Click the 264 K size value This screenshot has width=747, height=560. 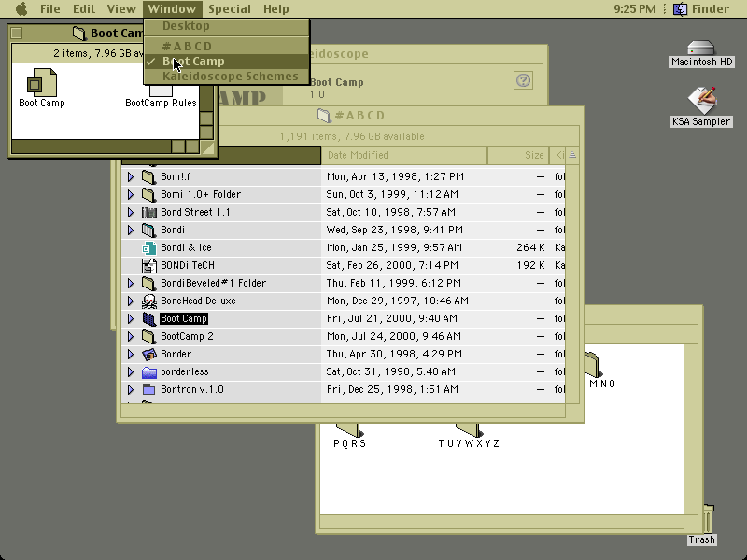point(530,247)
